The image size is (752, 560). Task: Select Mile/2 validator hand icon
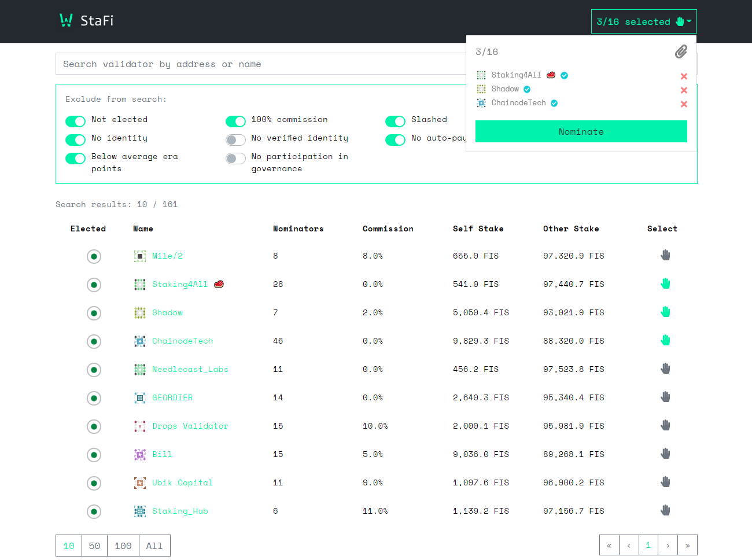point(665,255)
